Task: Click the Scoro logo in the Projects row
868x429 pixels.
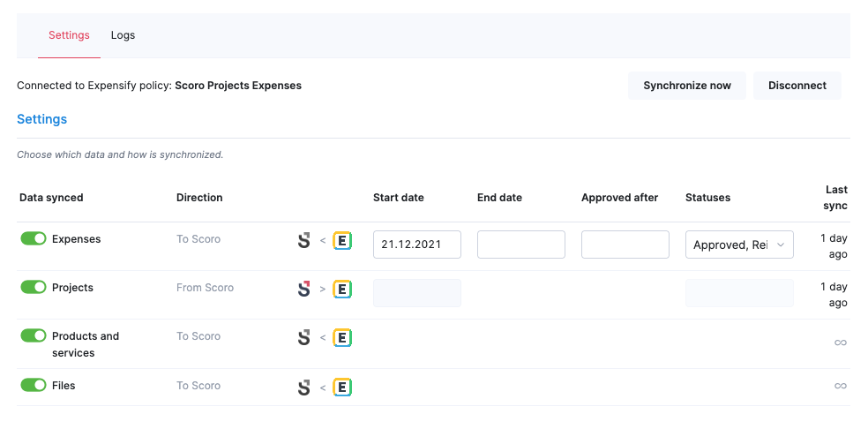Action: (x=304, y=289)
